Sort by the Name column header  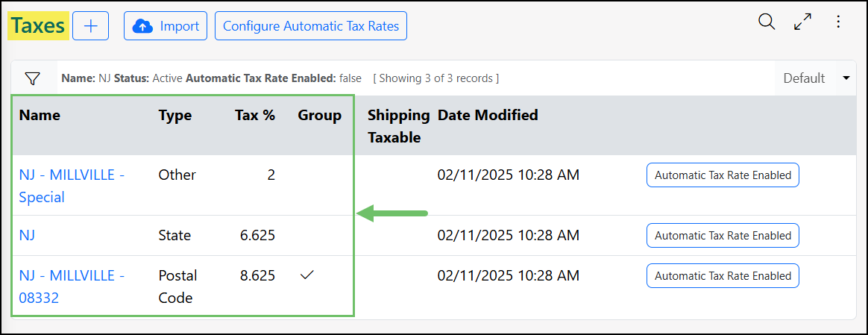coord(40,115)
